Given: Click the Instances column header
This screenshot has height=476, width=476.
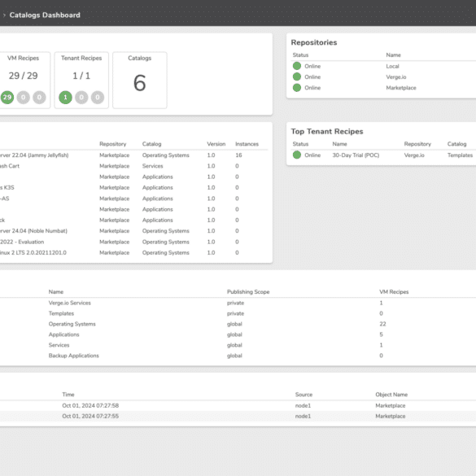Looking at the screenshot, I should coord(247,144).
